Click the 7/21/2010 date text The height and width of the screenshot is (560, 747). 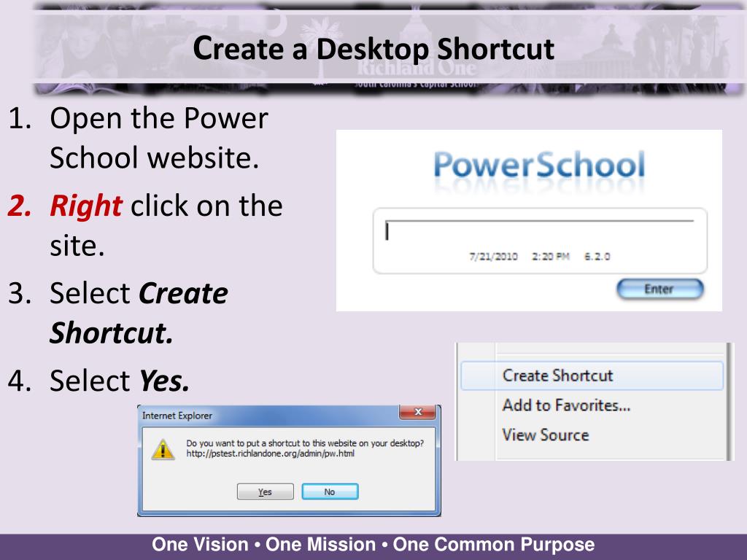[494, 256]
